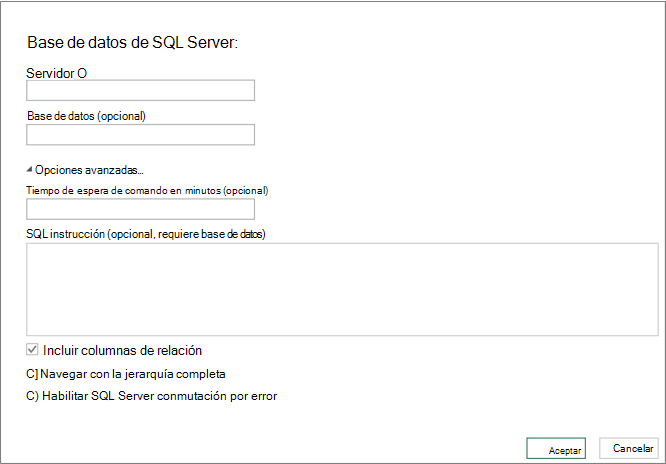The height and width of the screenshot is (464, 666).
Task: Click the Tiempo de espera de comando field
Action: click(141, 209)
